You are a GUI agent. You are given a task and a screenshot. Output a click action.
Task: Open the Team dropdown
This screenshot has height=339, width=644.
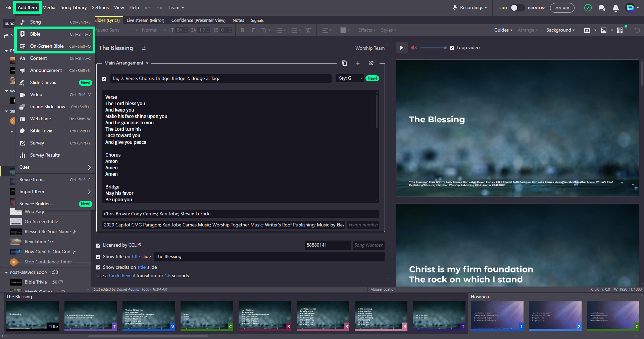176,8
